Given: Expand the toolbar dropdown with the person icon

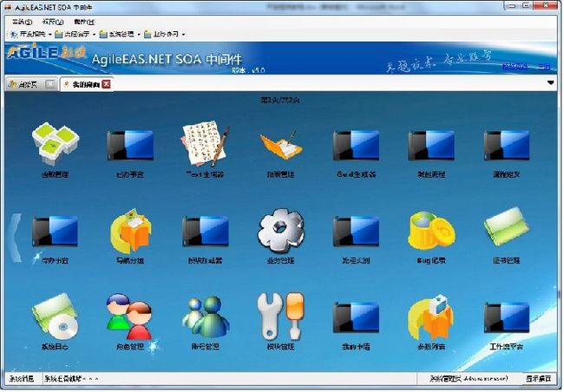Looking at the screenshot, I should point(49,35).
